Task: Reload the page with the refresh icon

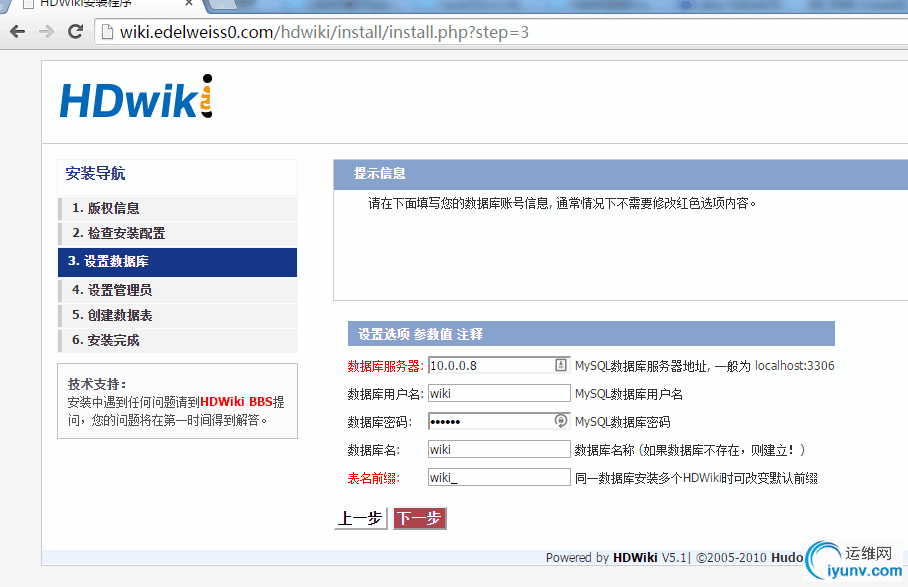Action: pyautogui.click(x=75, y=31)
